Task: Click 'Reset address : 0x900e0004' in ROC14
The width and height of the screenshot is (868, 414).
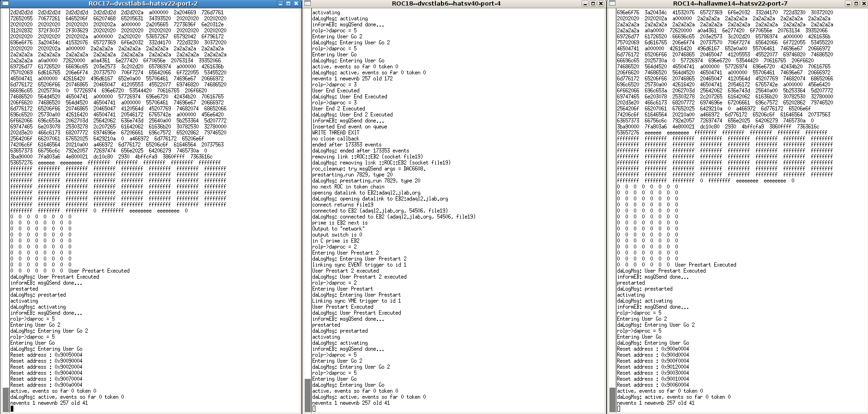Action: tap(653, 349)
